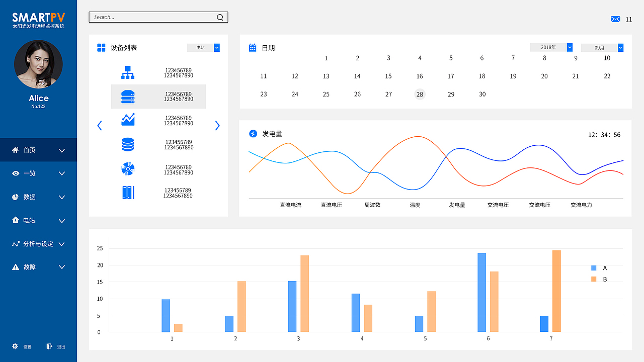Open the 分析与设定 menu item

[x=38, y=244]
